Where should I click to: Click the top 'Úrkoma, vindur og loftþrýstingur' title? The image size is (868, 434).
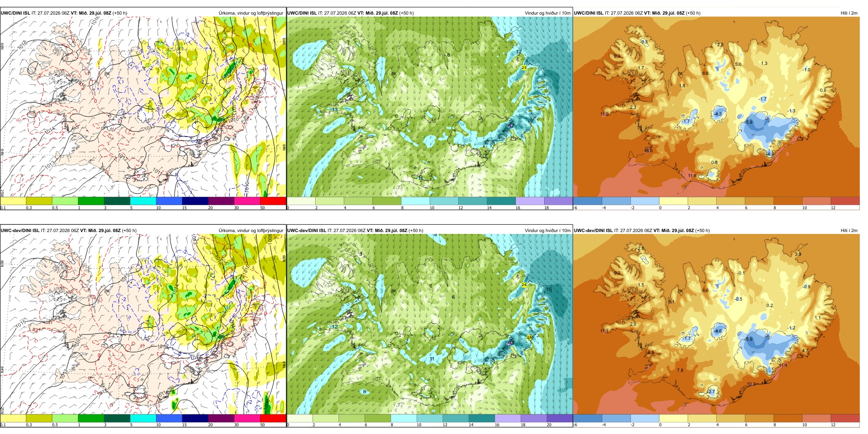tap(251, 13)
